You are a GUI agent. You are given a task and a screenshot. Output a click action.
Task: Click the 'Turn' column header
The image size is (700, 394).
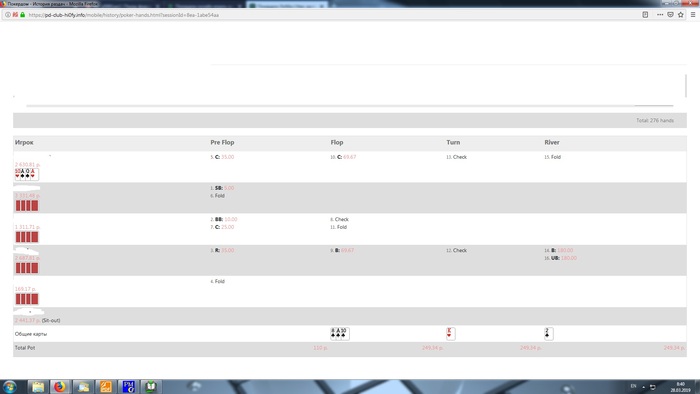[x=453, y=142]
